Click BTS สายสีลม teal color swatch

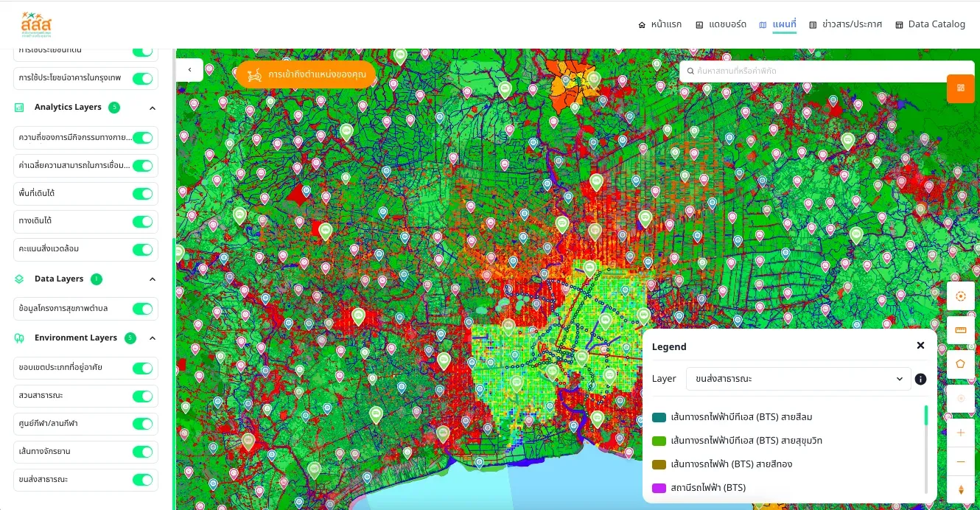click(x=659, y=417)
